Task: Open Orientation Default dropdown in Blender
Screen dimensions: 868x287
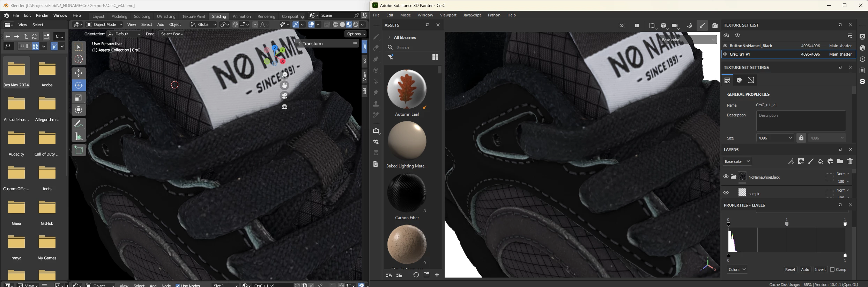Action: click(x=124, y=34)
